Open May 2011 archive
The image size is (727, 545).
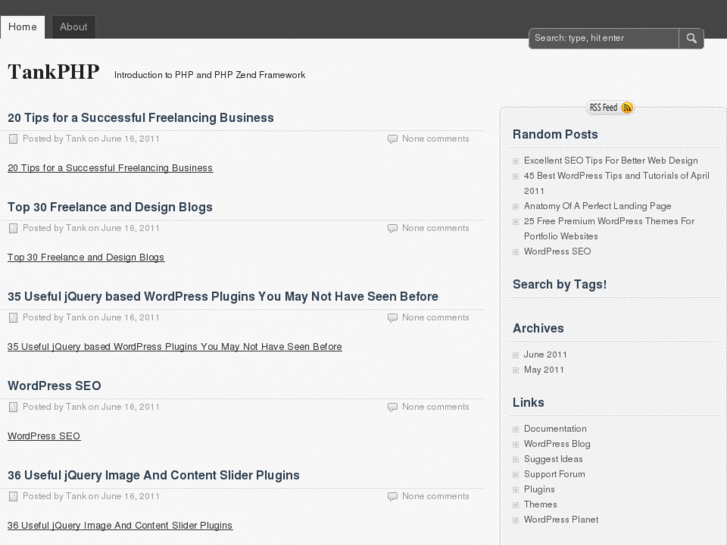(x=544, y=369)
